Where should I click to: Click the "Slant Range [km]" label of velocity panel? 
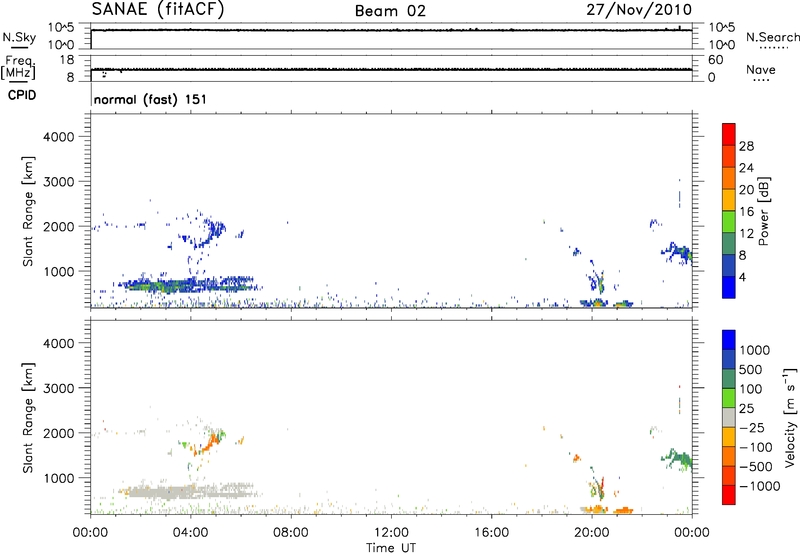tap(28, 418)
